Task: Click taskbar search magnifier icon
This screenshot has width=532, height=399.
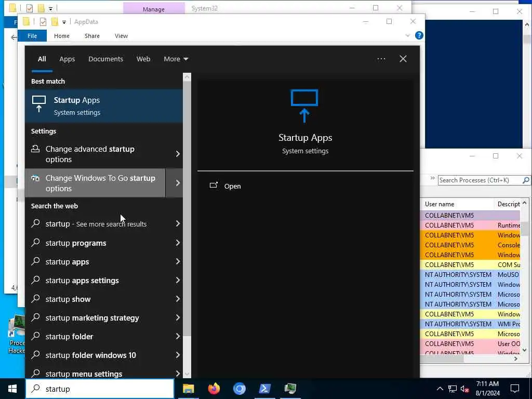Action: pyautogui.click(x=36, y=389)
